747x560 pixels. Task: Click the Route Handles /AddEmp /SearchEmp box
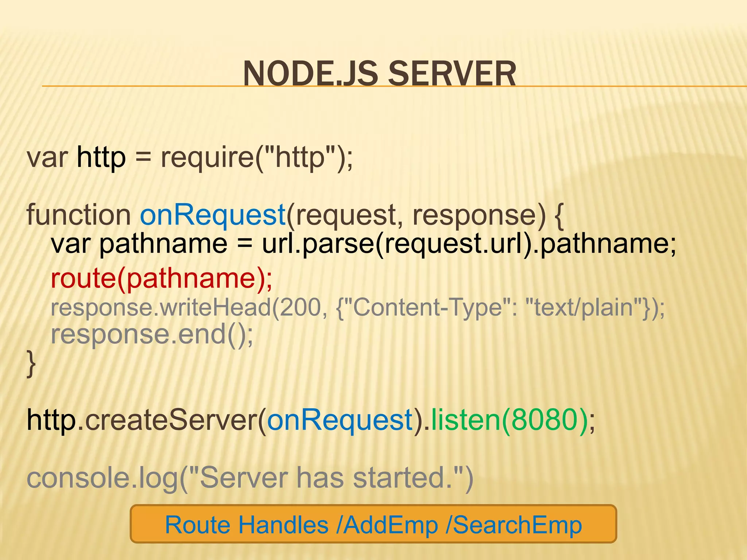(373, 524)
